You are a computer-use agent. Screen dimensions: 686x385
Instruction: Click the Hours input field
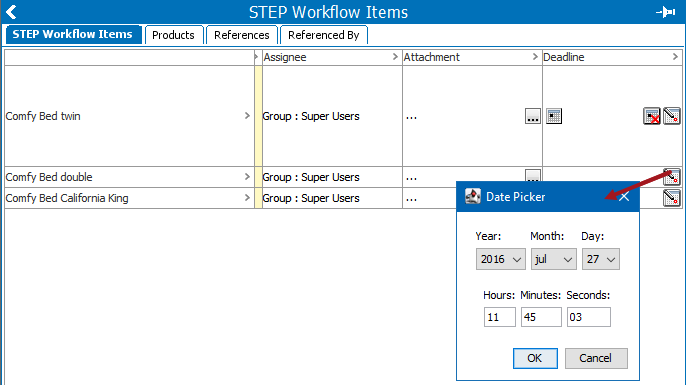coord(500,317)
